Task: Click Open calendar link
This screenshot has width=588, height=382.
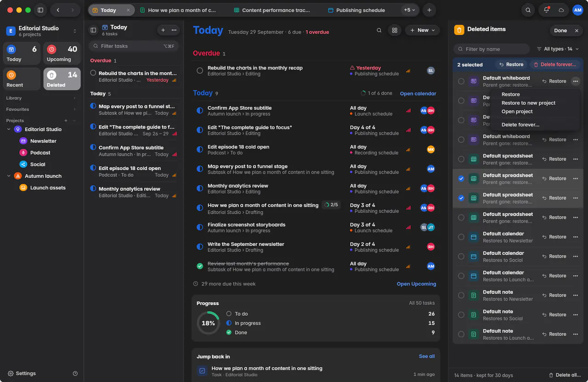Action: 418,94
